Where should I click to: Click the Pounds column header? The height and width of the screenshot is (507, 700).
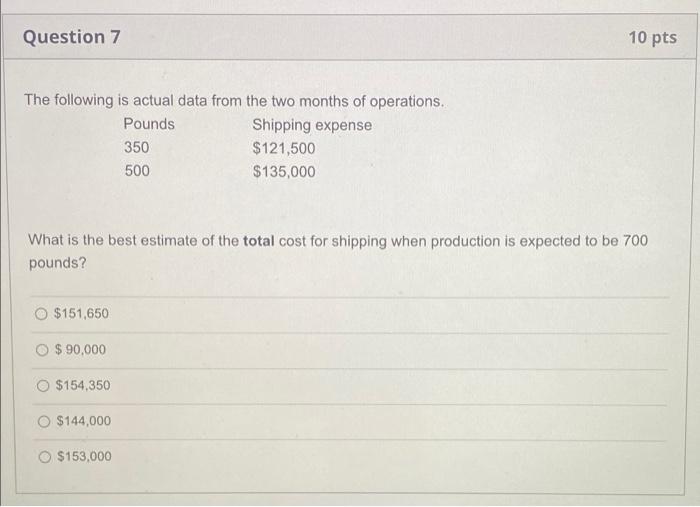click(149, 125)
